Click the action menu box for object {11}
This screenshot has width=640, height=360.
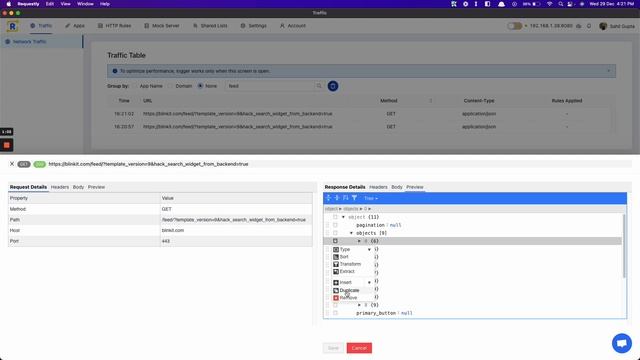335,217
